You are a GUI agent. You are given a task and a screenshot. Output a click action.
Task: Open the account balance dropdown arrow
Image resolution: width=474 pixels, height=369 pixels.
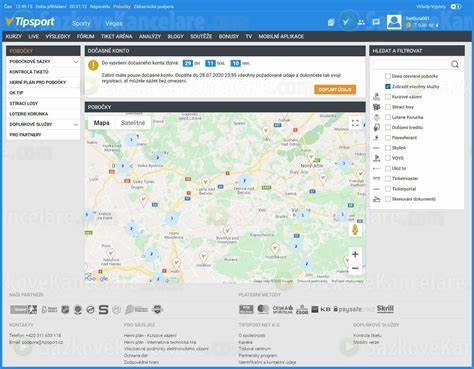coord(437,25)
